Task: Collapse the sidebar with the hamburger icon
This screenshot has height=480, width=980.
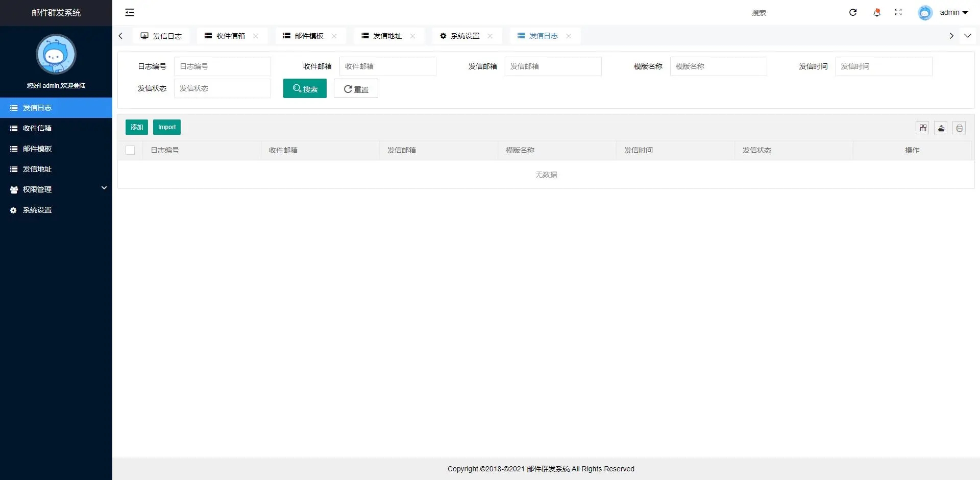Action: (x=129, y=12)
